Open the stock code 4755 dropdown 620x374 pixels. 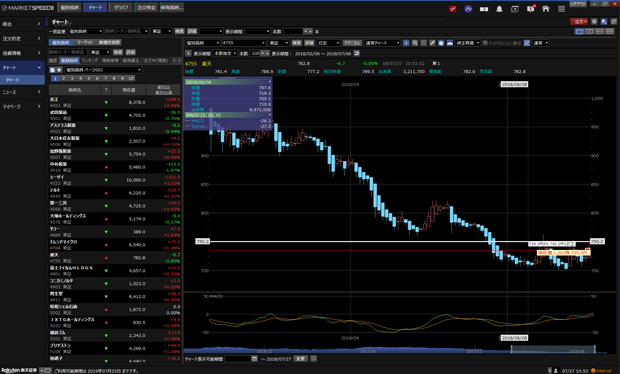244,43
